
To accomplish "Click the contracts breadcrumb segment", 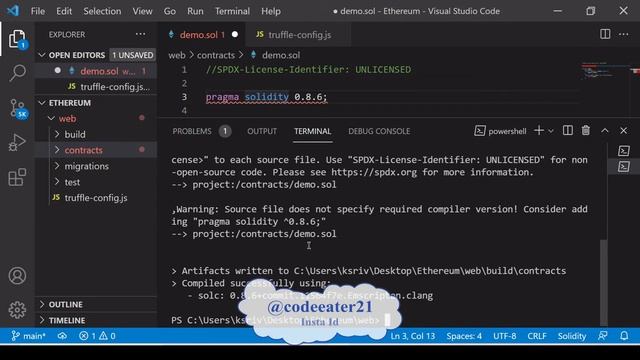I will pyautogui.click(x=216, y=55).
